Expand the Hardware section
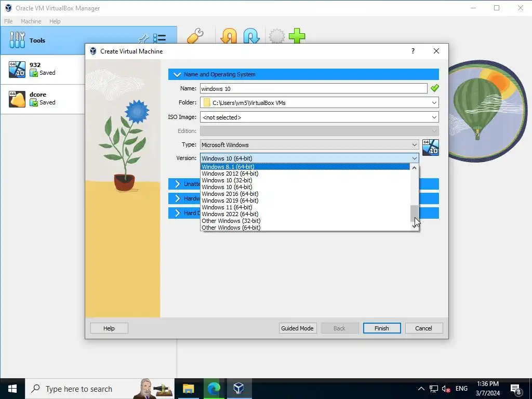 pos(178,198)
